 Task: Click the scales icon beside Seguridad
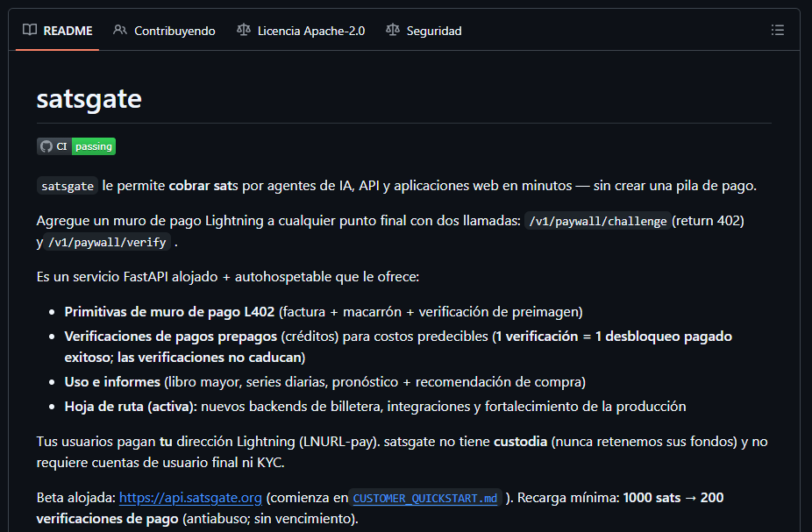[x=393, y=30]
